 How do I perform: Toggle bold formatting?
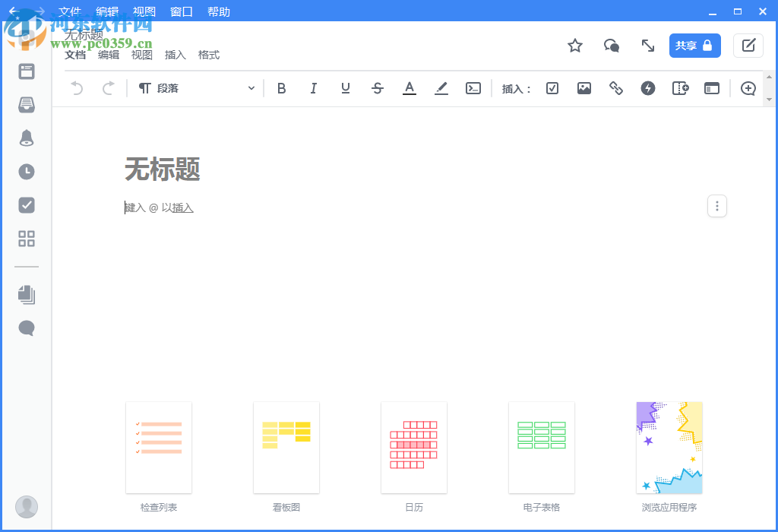pos(281,88)
